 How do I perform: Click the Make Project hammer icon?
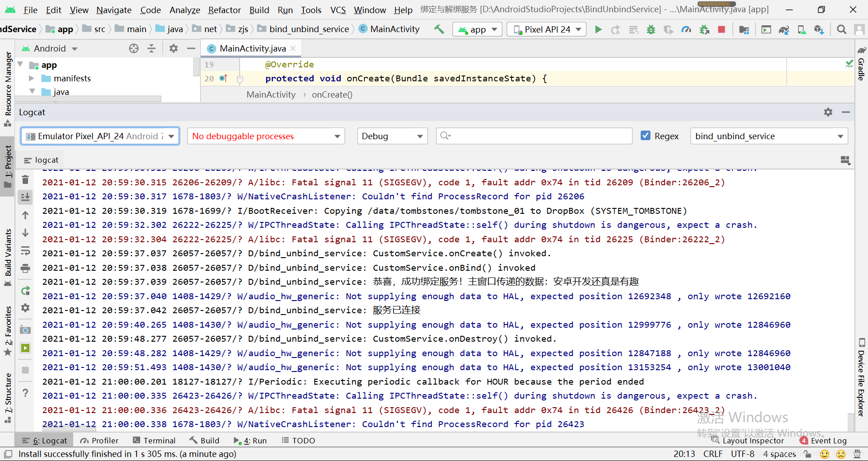point(439,29)
